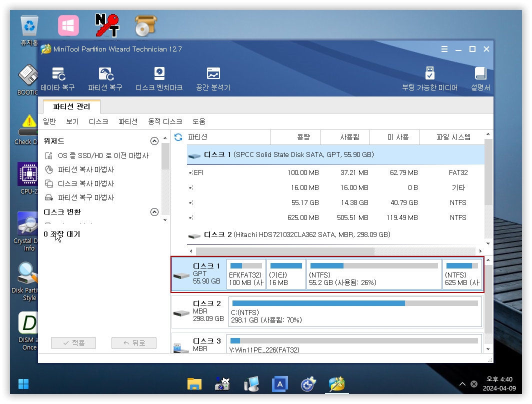Launch 파티션 복구 (Partition Recovery)
Screen dimensions: 532x404
pyautogui.click(x=105, y=78)
